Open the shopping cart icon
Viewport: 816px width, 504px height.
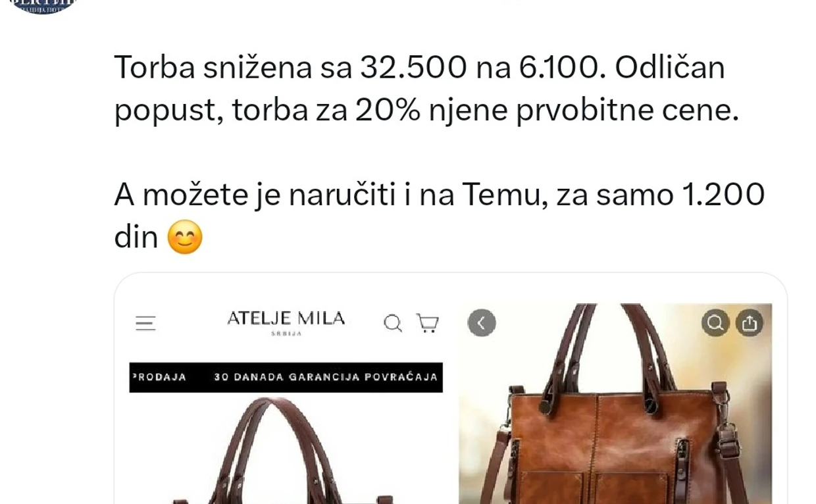(x=428, y=323)
